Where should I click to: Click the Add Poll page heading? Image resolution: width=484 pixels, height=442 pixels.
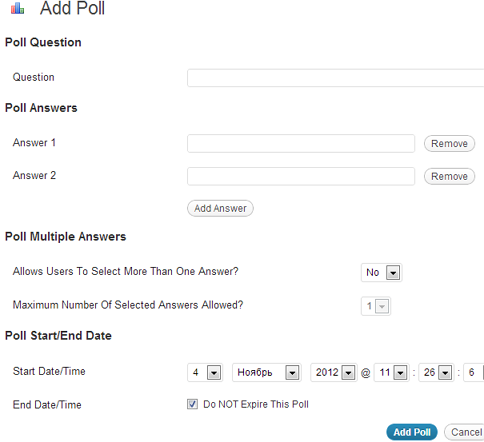point(72,8)
